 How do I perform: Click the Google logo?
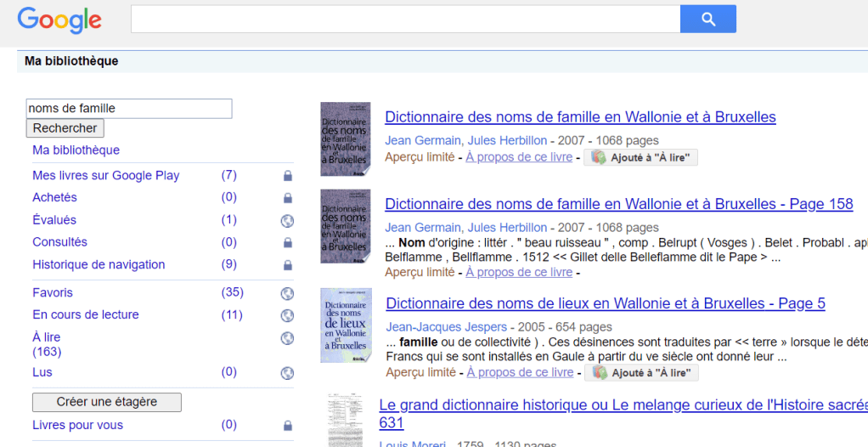59,20
